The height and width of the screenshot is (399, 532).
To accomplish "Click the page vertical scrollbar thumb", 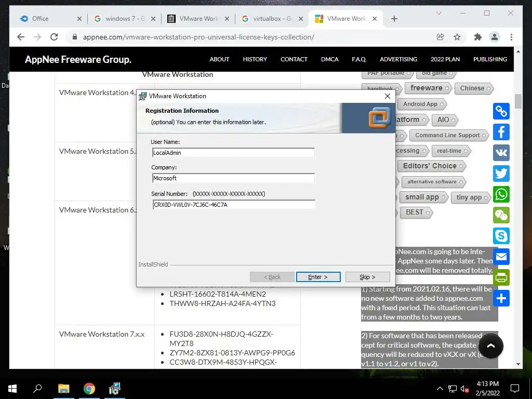I will point(518,101).
